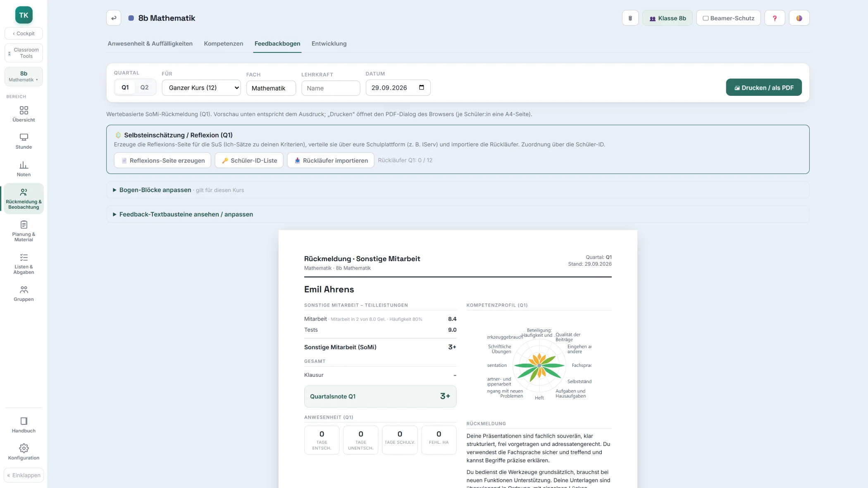Go back to Cockpit
This screenshot has height=488, width=868.
pos(24,33)
